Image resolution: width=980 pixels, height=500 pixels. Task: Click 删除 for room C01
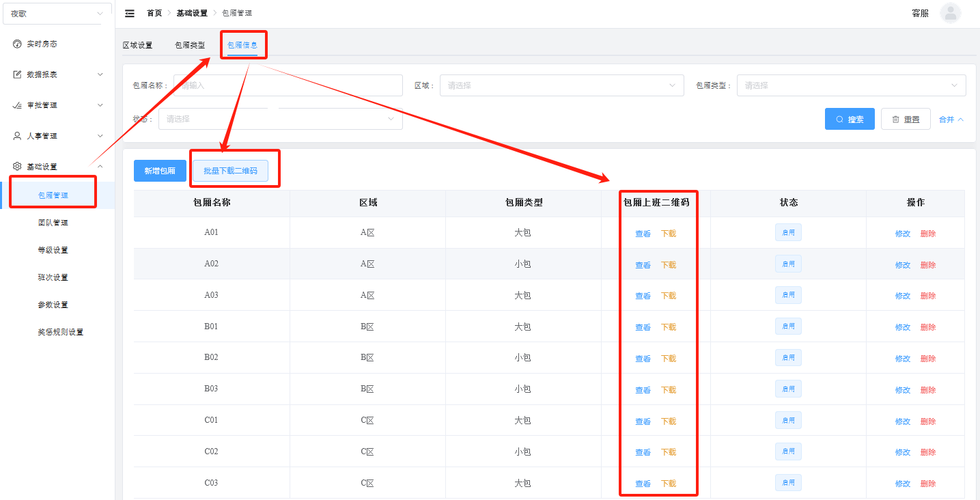[x=928, y=421]
